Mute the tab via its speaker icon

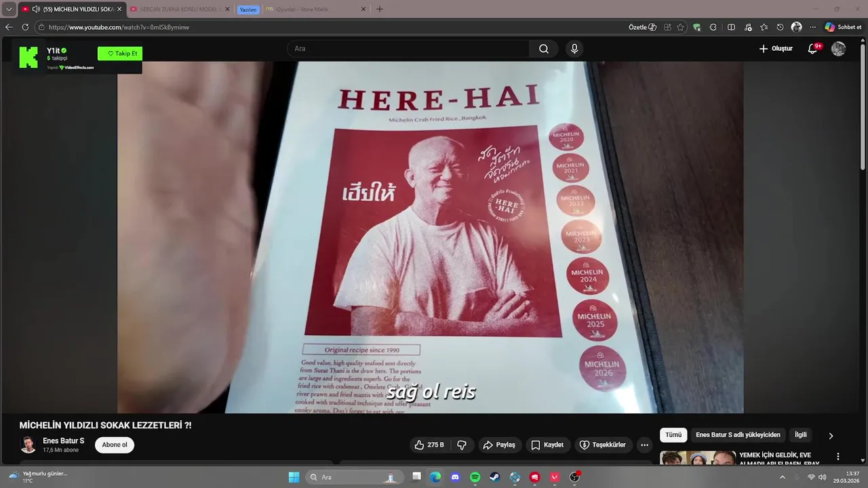coord(36,9)
